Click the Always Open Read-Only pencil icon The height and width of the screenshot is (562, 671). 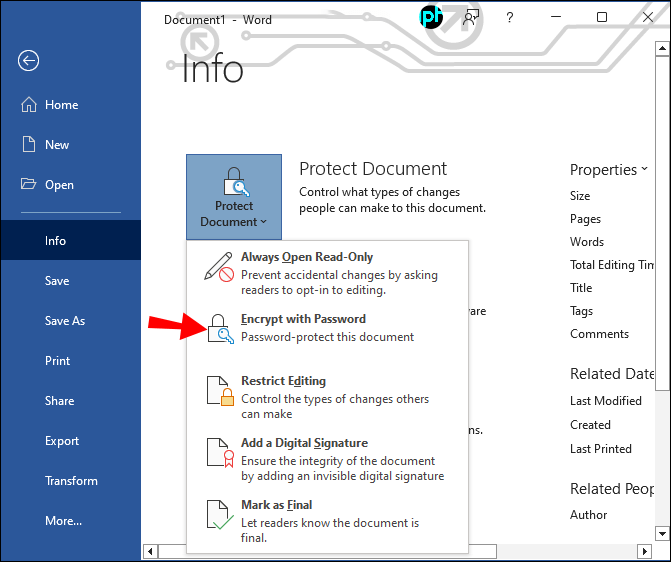(x=219, y=267)
